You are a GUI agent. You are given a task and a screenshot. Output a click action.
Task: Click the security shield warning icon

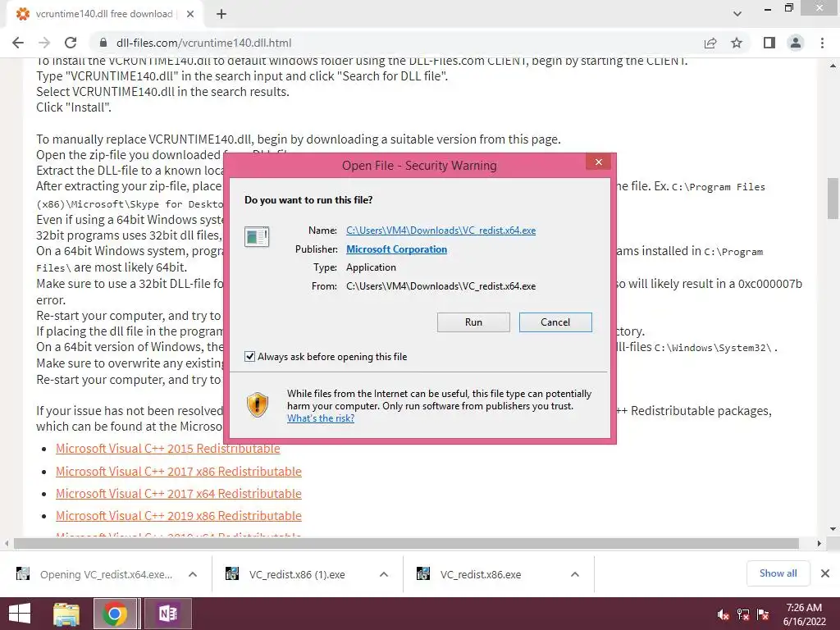click(257, 405)
